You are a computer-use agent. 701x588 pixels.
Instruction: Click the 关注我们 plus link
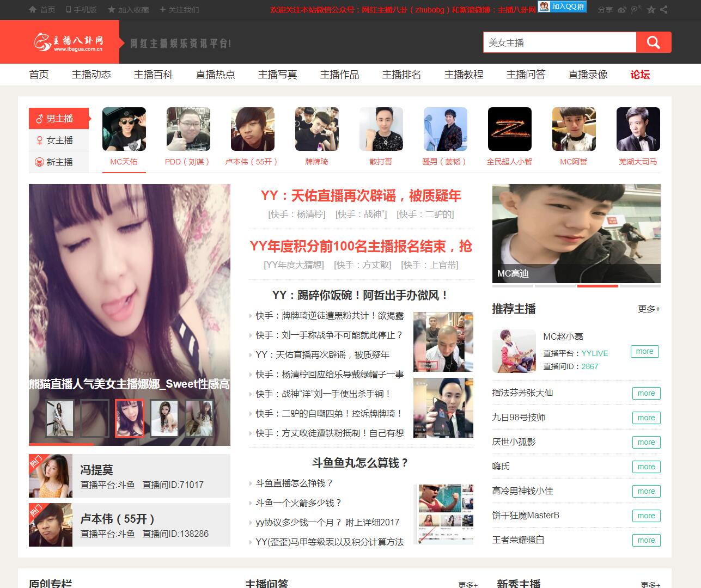point(179,10)
